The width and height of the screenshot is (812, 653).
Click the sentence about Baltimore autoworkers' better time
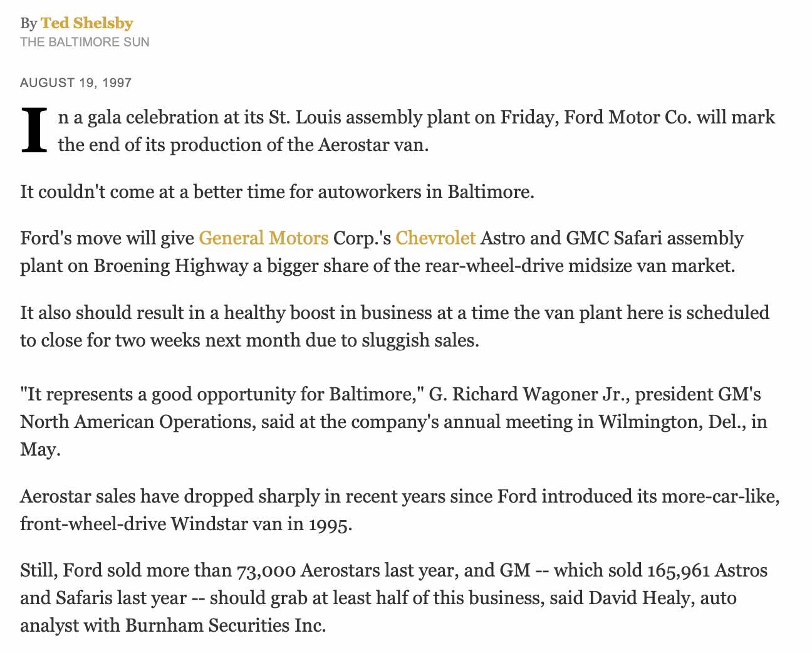pyautogui.click(x=277, y=191)
